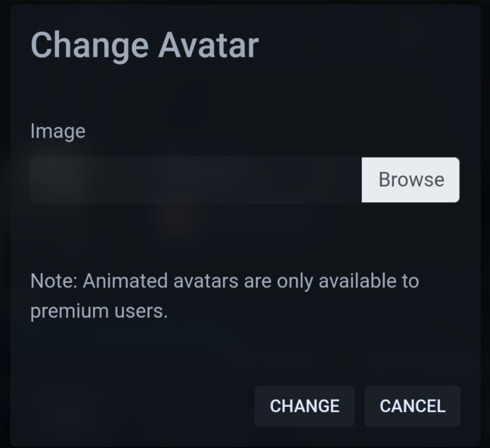Click inside the image upload text box
Screen dimensions: 490x448
pyautogui.click(x=196, y=180)
